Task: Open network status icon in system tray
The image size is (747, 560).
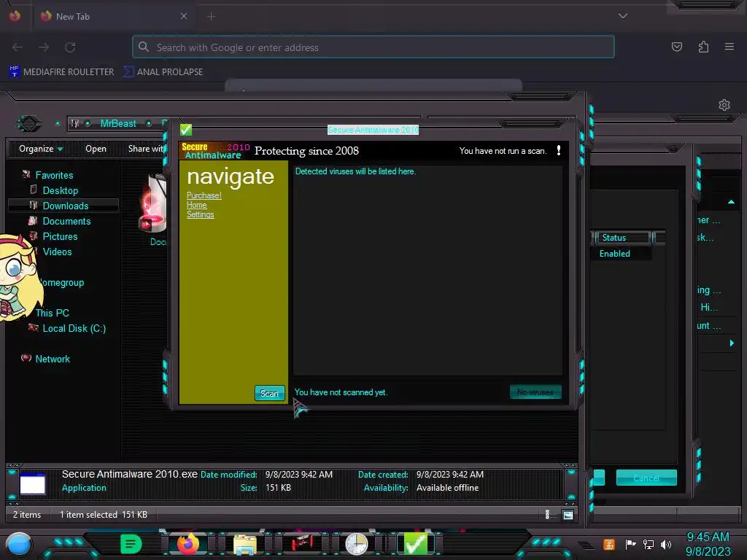Action: click(x=649, y=544)
